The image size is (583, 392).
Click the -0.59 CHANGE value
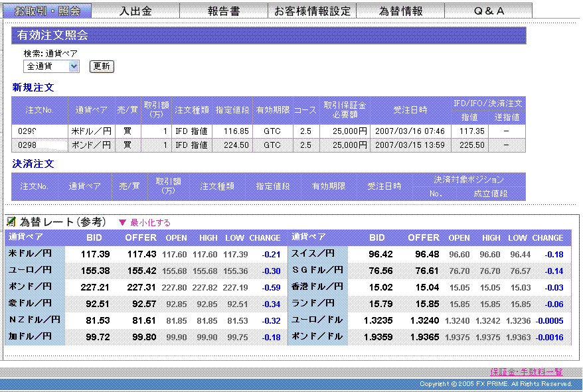point(271,288)
